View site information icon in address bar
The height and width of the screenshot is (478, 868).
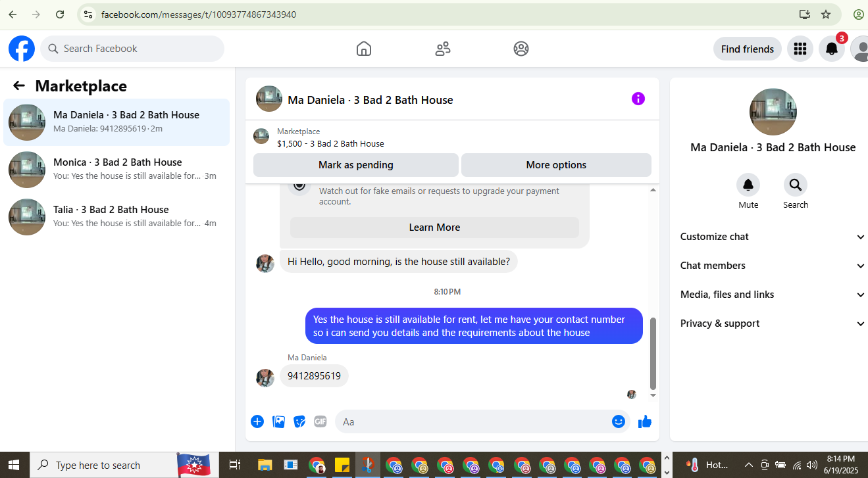(88, 14)
